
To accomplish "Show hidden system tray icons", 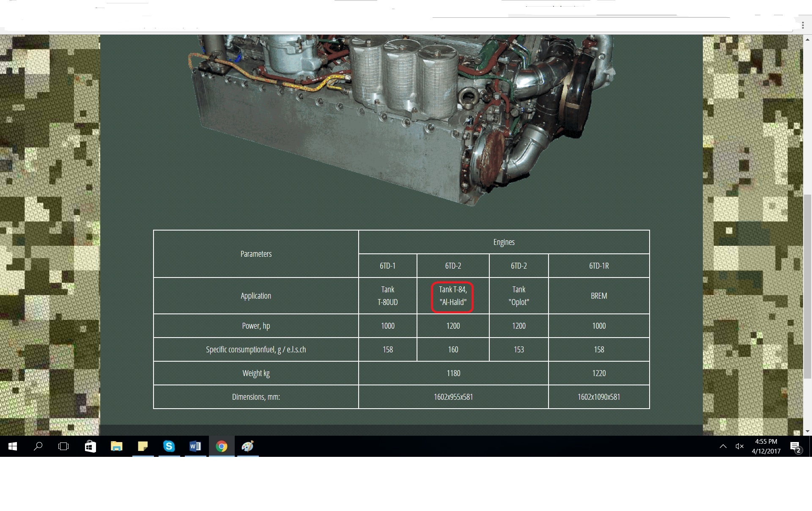I will [x=723, y=446].
